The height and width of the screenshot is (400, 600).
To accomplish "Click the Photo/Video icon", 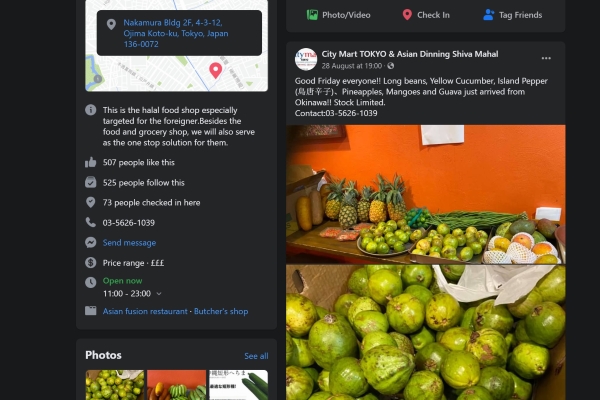I will 312,15.
